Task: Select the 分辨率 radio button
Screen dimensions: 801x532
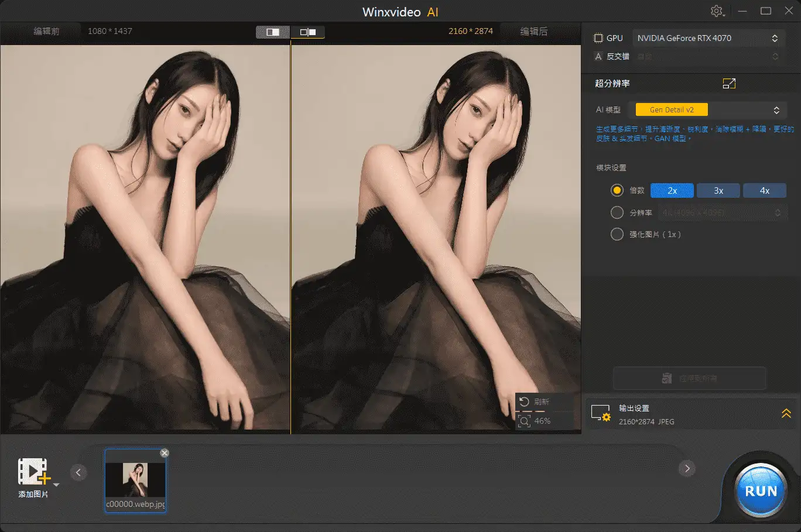Action: (617, 212)
